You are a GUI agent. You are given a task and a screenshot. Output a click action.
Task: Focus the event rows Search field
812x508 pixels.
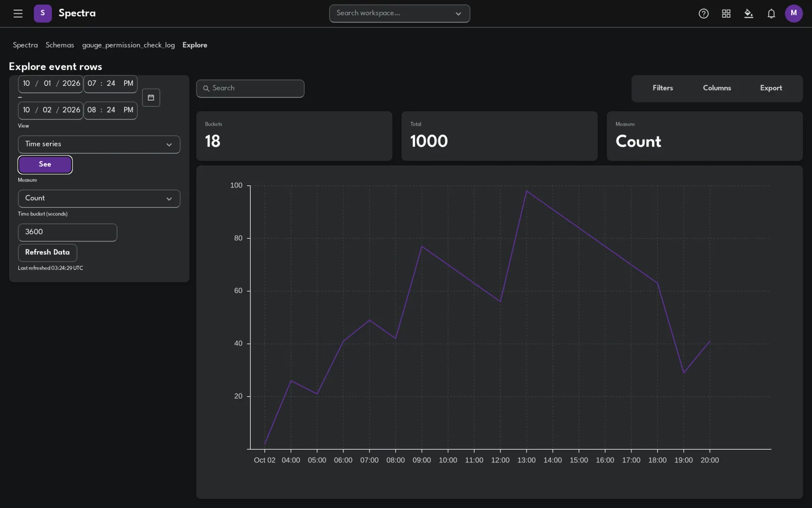click(250, 88)
